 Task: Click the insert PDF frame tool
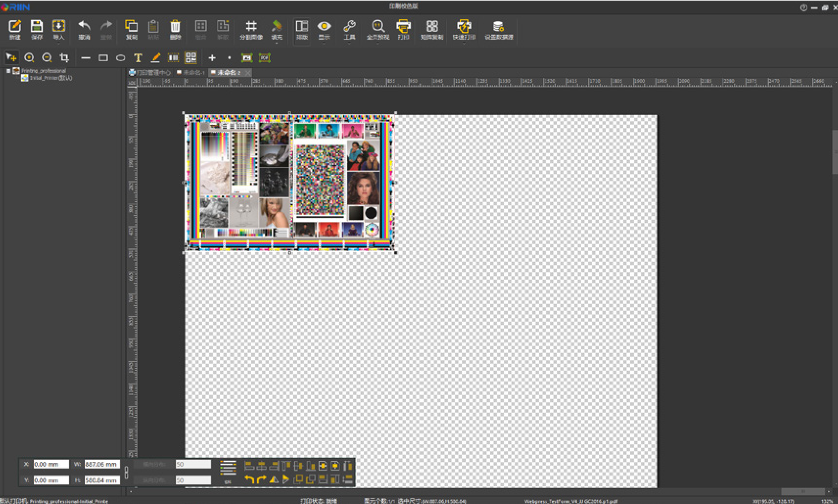[x=264, y=58]
